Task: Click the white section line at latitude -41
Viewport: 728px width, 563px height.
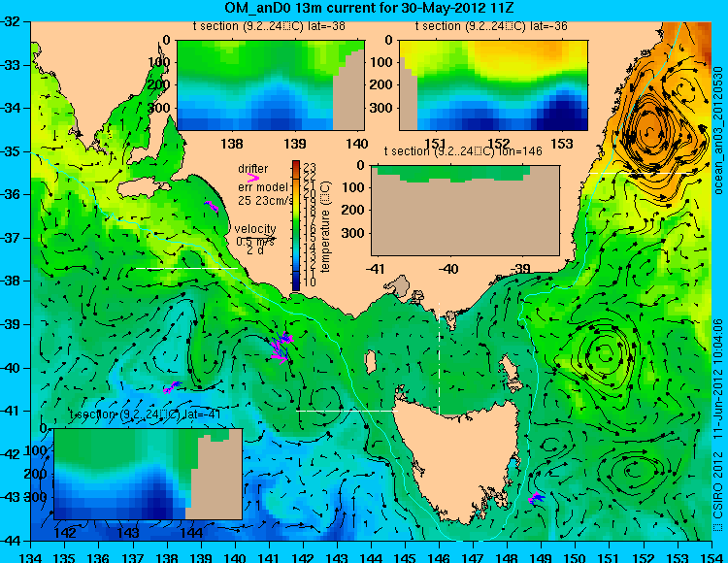Action: click(x=347, y=411)
